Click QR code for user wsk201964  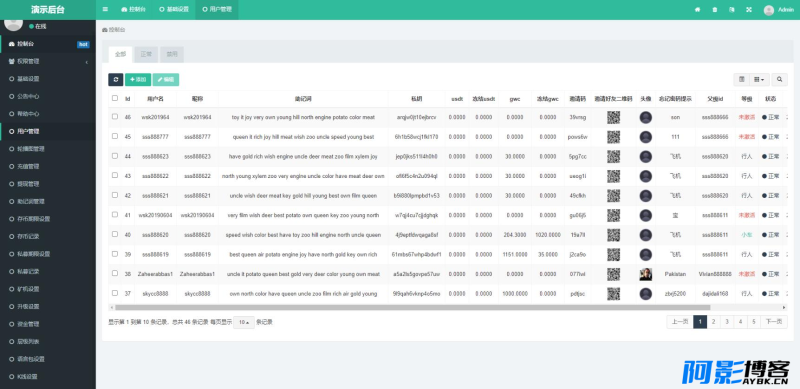(613, 117)
